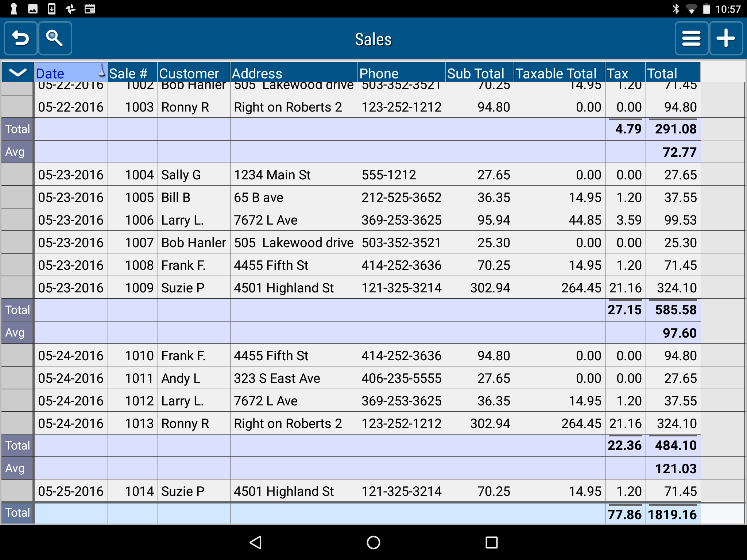Viewport: 747px width, 560px height.
Task: Select customer Sally G
Action: pyautogui.click(x=194, y=175)
